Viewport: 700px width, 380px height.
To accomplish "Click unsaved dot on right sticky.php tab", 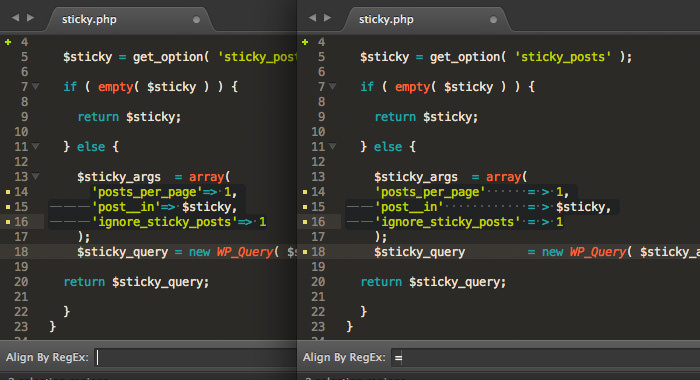I will click(493, 20).
